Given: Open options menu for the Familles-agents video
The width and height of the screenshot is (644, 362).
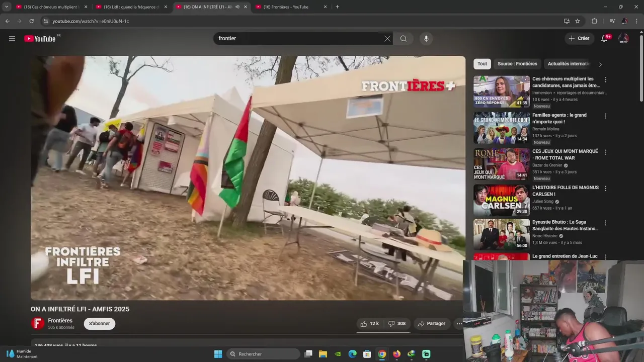Looking at the screenshot, I should pyautogui.click(x=606, y=116).
